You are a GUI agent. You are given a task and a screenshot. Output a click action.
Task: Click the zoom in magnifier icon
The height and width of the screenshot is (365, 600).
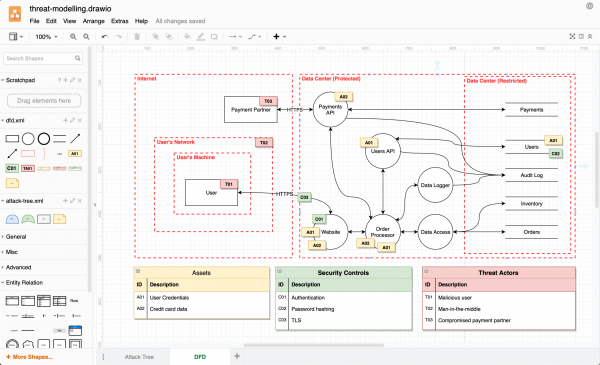point(73,37)
